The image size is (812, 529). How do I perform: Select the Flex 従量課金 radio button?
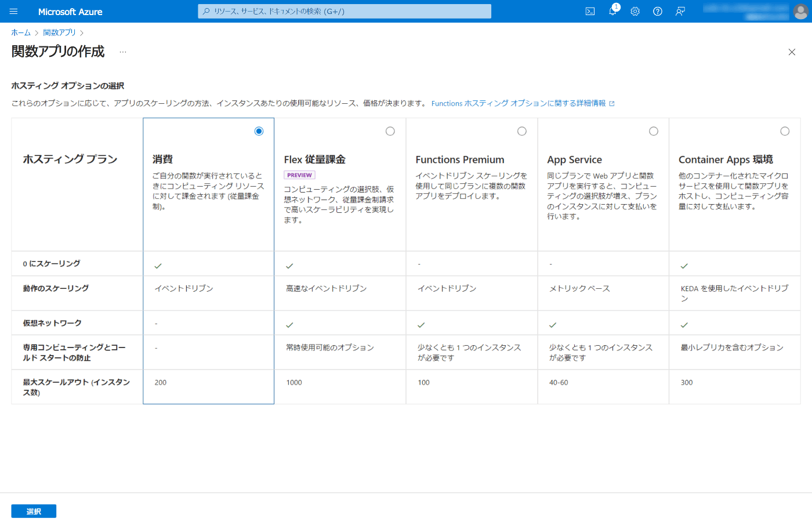390,131
